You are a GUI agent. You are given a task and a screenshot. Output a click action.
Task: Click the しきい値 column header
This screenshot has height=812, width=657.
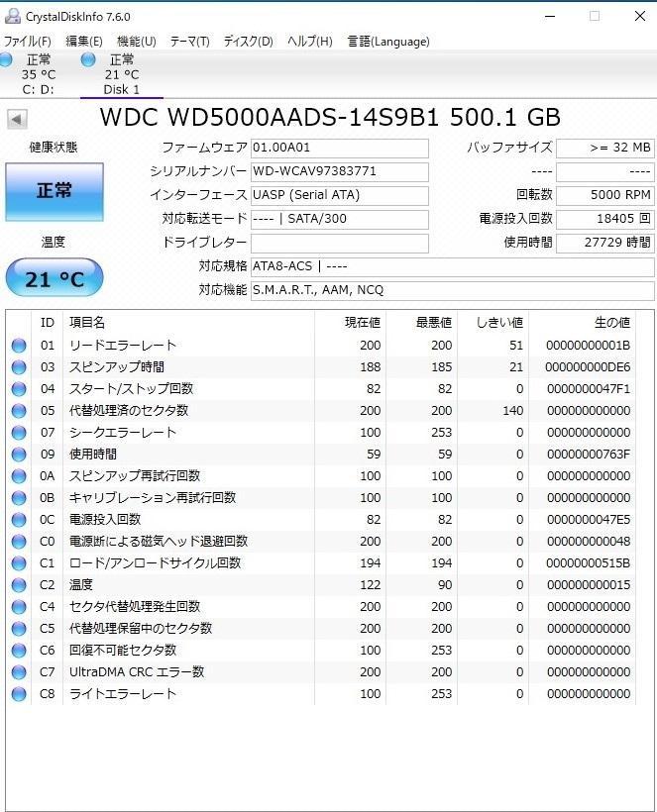pos(493,323)
